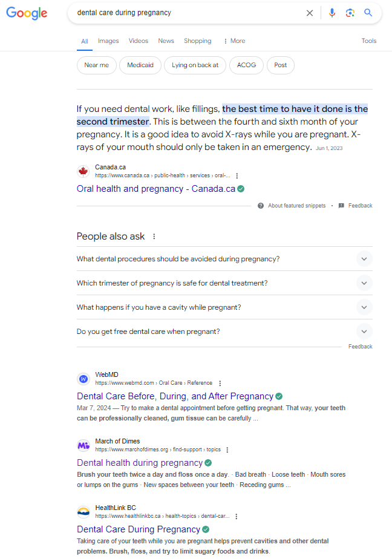Open the More search categories dropdown

[x=234, y=41]
